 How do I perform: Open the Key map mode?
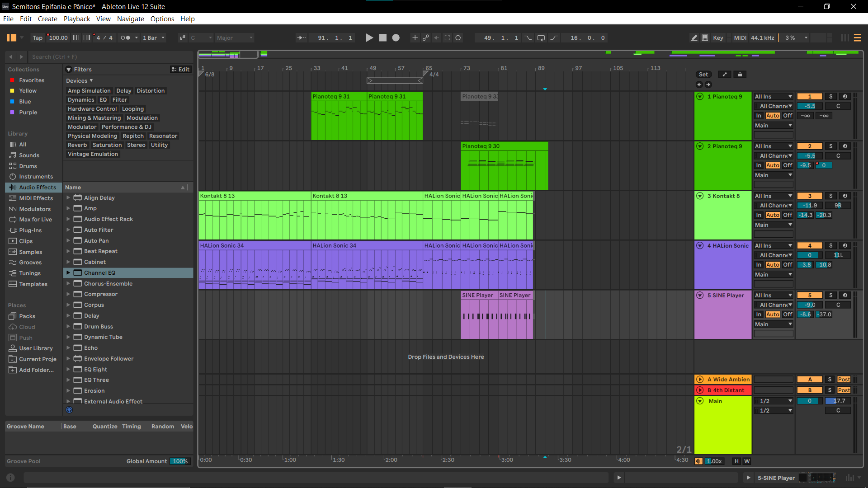[718, 38]
